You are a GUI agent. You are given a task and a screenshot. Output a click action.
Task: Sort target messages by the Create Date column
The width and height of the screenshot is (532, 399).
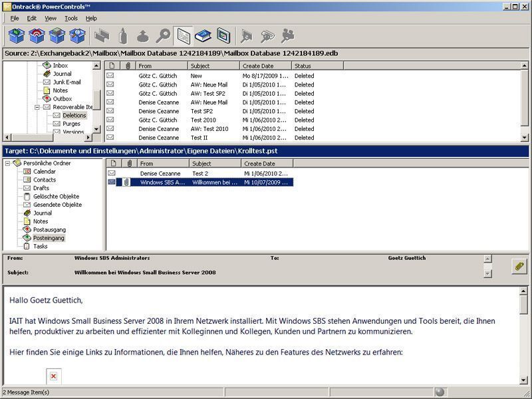[x=265, y=164]
